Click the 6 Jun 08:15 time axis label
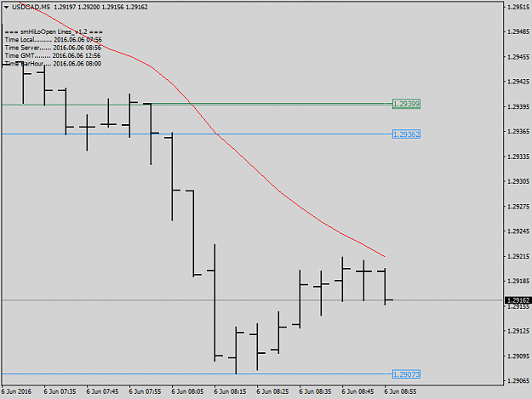532x399 pixels. (230, 391)
